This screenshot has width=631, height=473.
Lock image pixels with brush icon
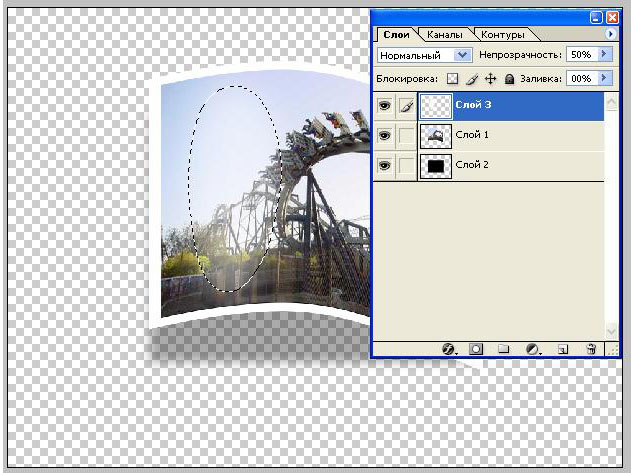(x=470, y=78)
